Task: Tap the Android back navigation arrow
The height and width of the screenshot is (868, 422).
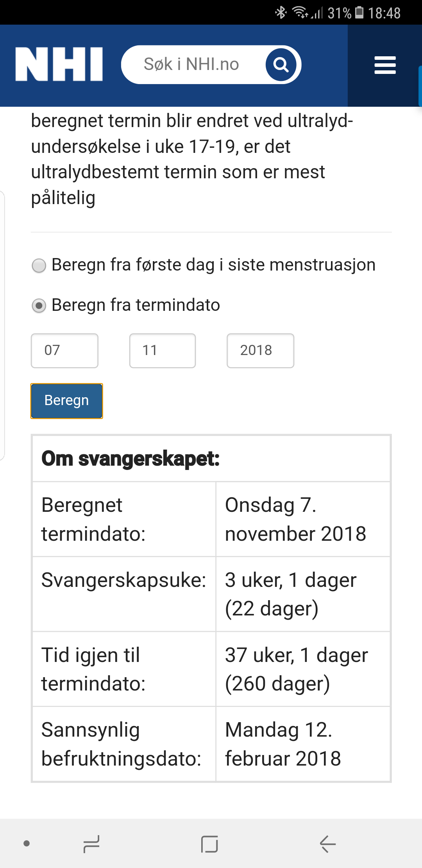Action: tap(327, 844)
